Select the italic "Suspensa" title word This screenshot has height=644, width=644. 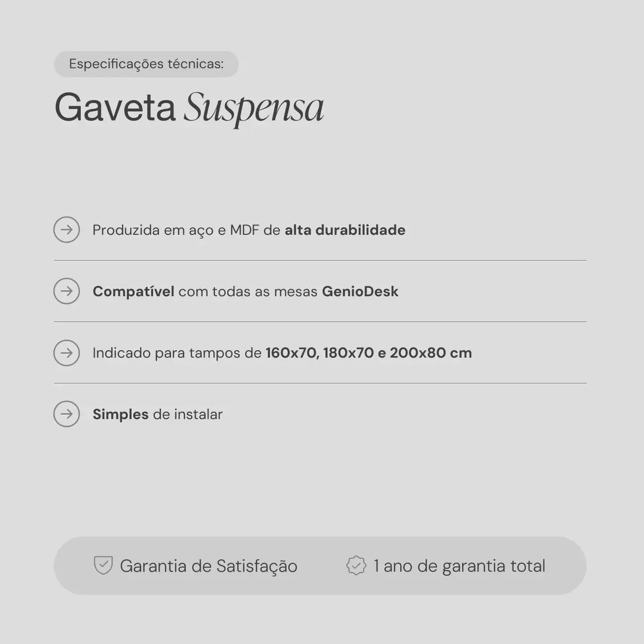pos(254,108)
